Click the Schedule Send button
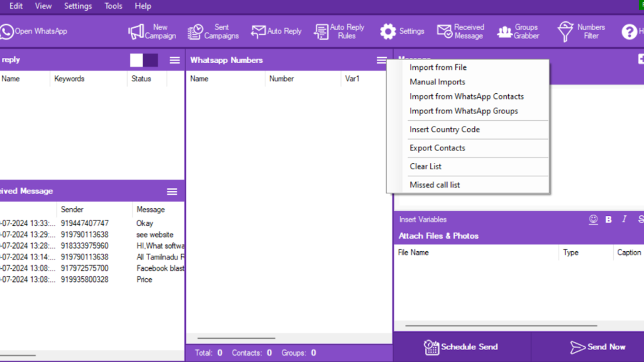 461,347
